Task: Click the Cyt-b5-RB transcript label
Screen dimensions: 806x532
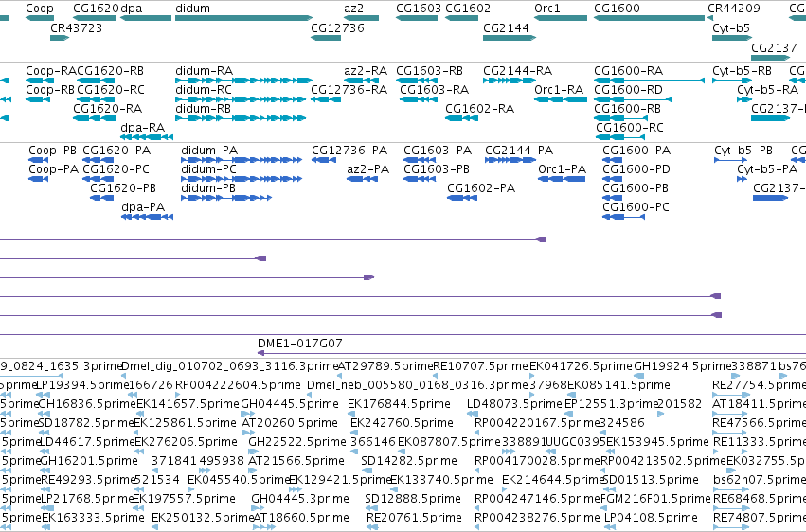Action: click(742, 71)
